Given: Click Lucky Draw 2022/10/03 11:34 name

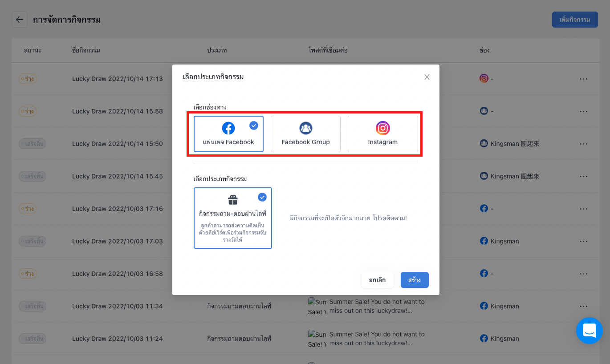Looking at the screenshot, I should coord(118,306).
